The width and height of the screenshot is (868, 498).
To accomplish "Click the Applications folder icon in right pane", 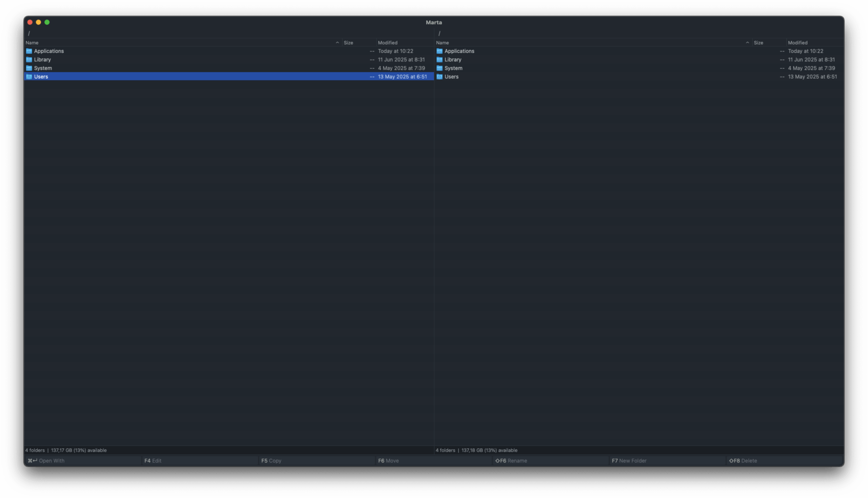I will tap(439, 51).
